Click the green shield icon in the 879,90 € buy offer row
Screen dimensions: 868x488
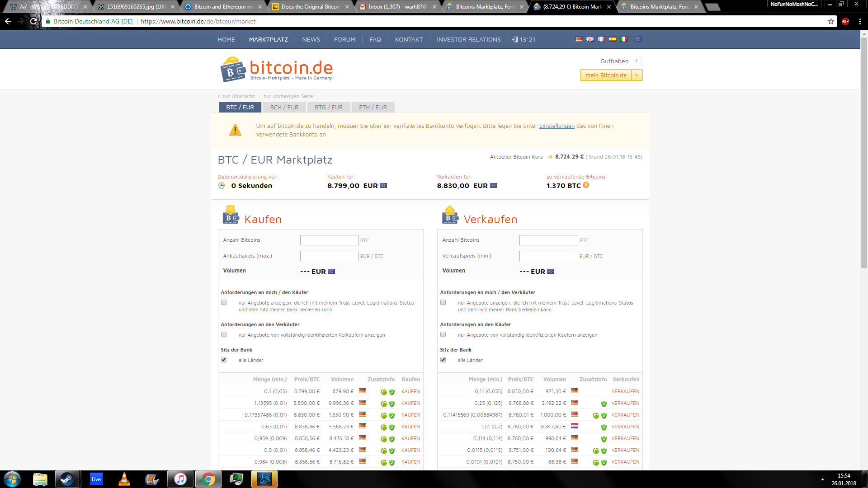(392, 392)
